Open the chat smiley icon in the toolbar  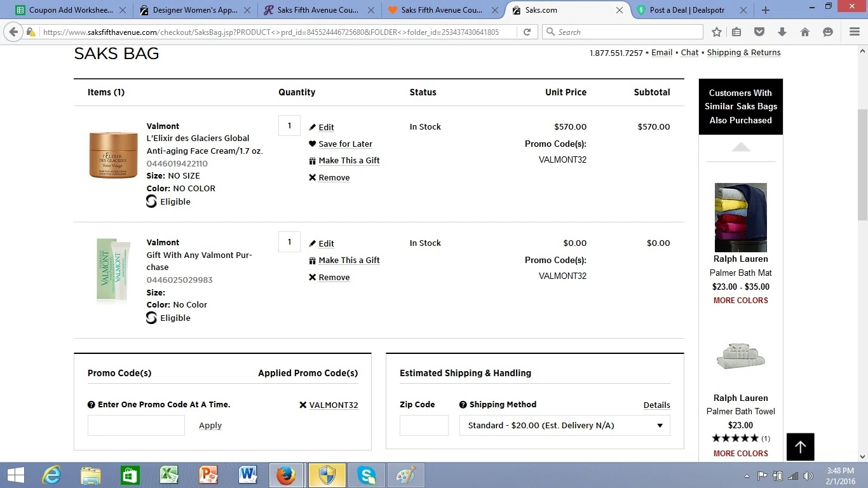(828, 32)
